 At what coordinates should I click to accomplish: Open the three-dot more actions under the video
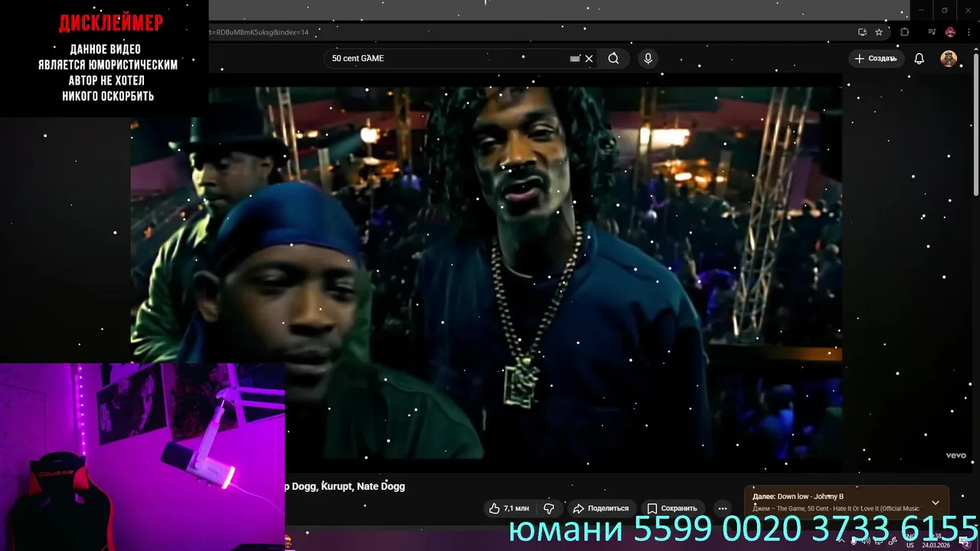pyautogui.click(x=722, y=508)
